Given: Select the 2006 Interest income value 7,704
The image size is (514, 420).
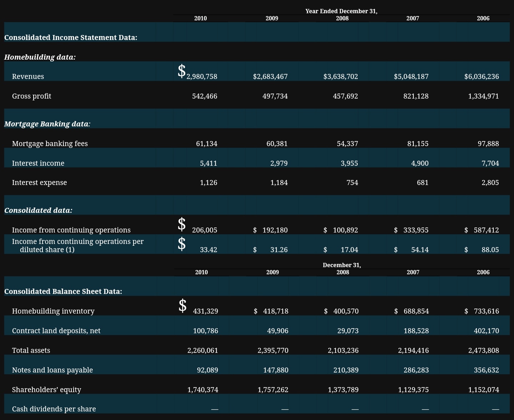Looking at the screenshot, I should (490, 163).
